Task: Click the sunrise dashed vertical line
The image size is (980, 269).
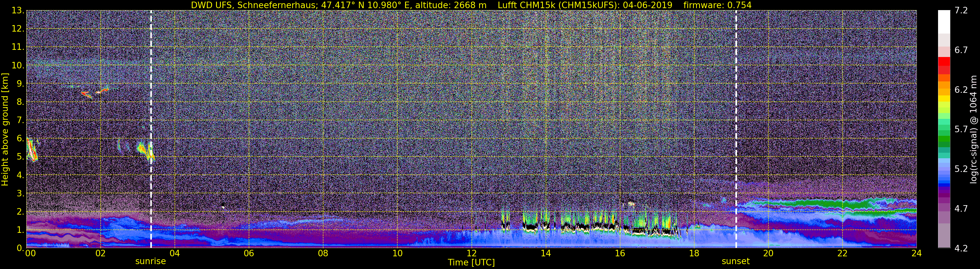Action: click(151, 129)
